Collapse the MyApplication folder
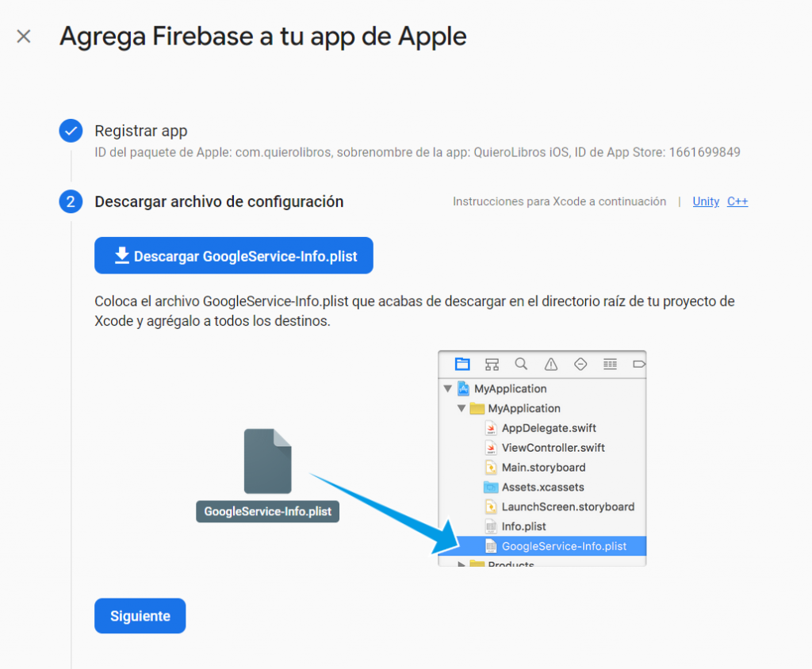The height and width of the screenshot is (669, 812). (462, 408)
